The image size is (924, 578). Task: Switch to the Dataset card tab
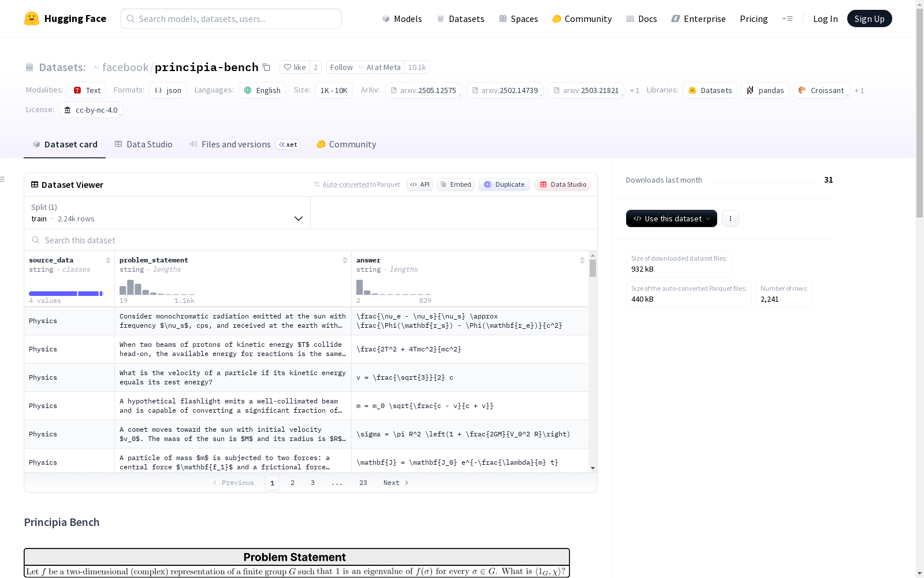[65, 144]
